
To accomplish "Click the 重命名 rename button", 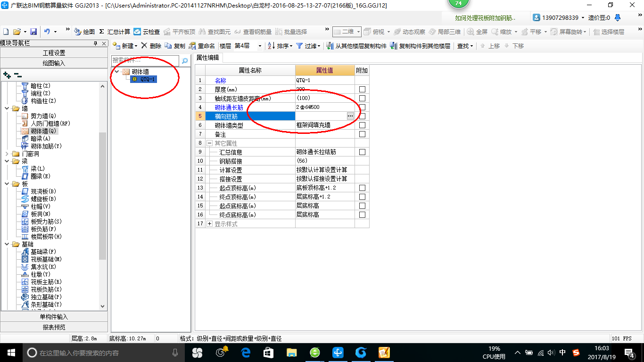I will coord(202,46).
